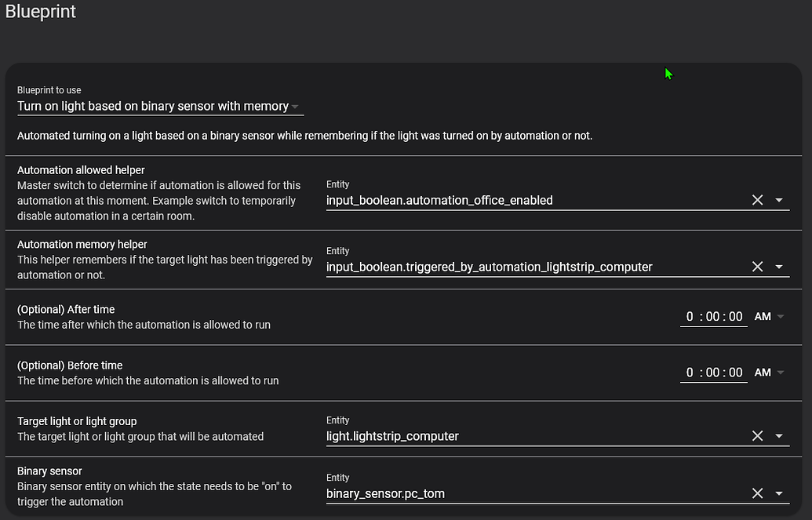This screenshot has height=520, width=812.
Task: Click the Before time hours field
Action: click(x=690, y=373)
